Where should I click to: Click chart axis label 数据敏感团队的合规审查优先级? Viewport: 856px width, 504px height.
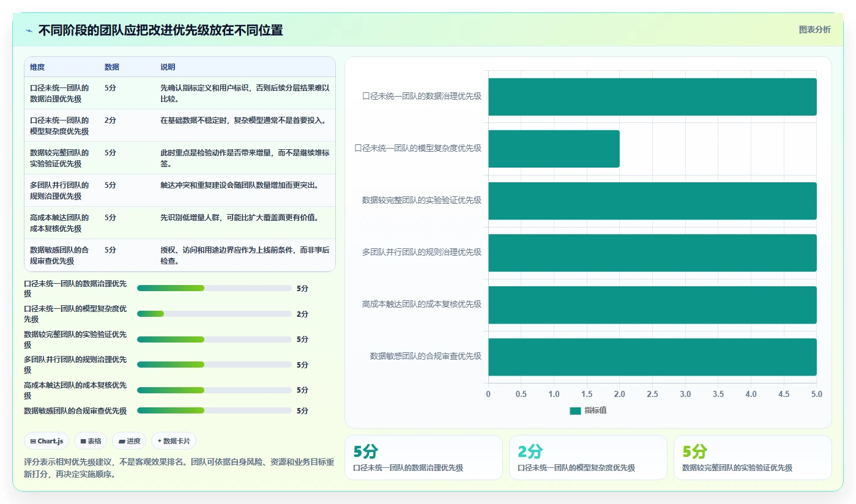point(426,356)
